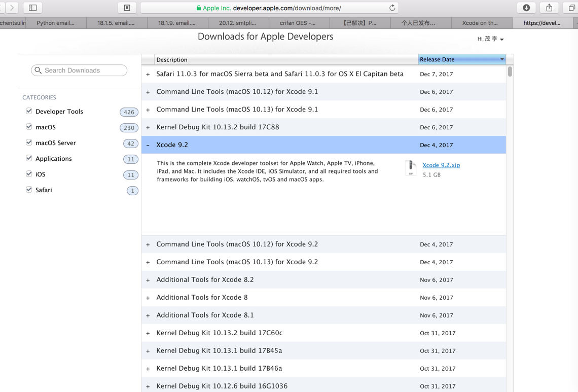The width and height of the screenshot is (578, 392).
Task: Expand the Safari 11.0.3 beta row
Action: click(148, 75)
